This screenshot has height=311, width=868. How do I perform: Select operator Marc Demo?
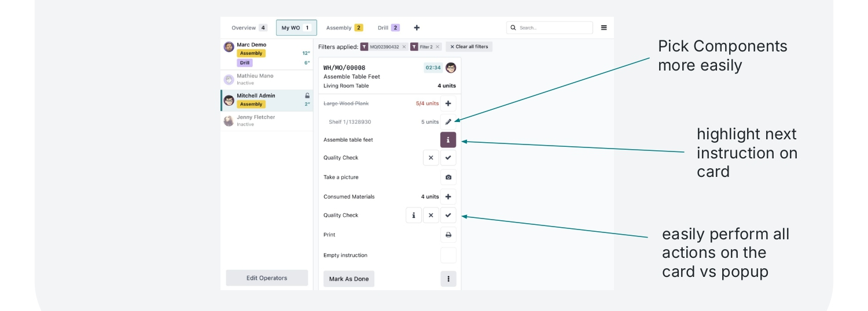(267, 54)
